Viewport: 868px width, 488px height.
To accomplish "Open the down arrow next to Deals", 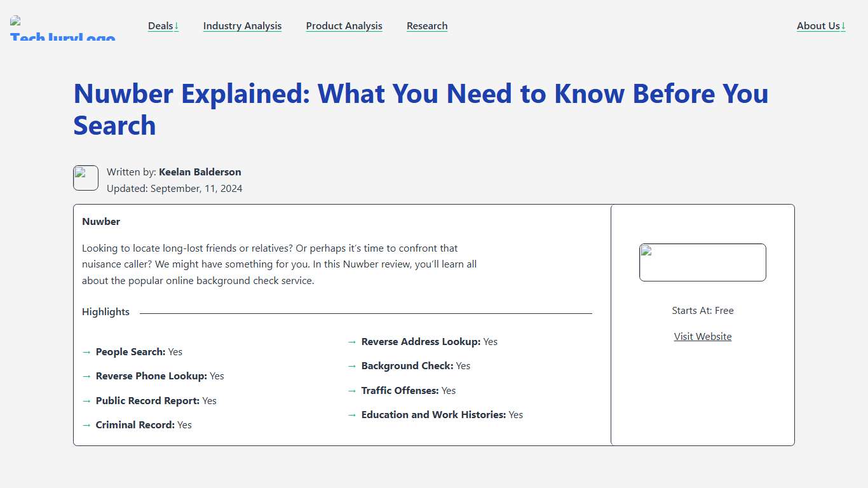I will pos(177,26).
